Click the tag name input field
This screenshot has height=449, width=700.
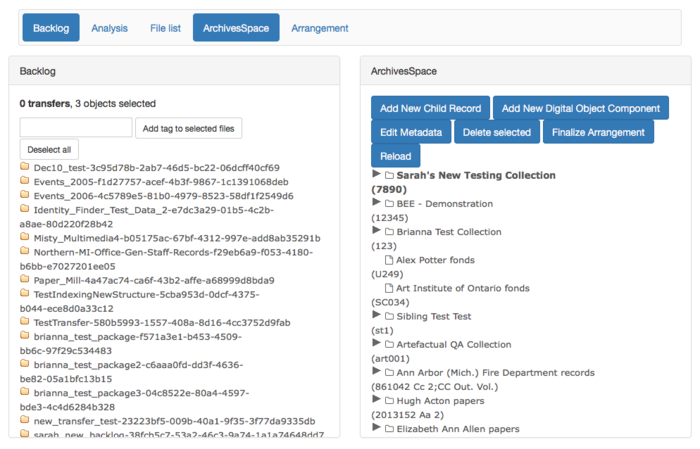76,128
